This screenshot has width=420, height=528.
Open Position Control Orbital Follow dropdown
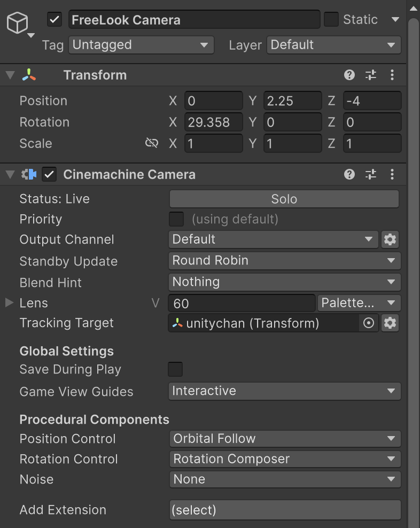coord(285,439)
